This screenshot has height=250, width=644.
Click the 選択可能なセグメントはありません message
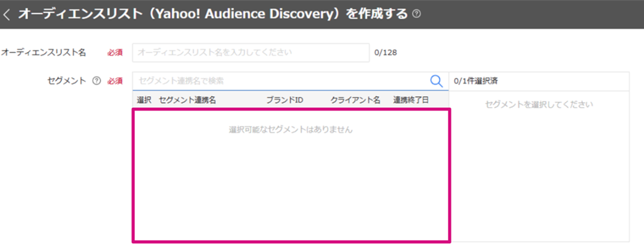[291, 130]
